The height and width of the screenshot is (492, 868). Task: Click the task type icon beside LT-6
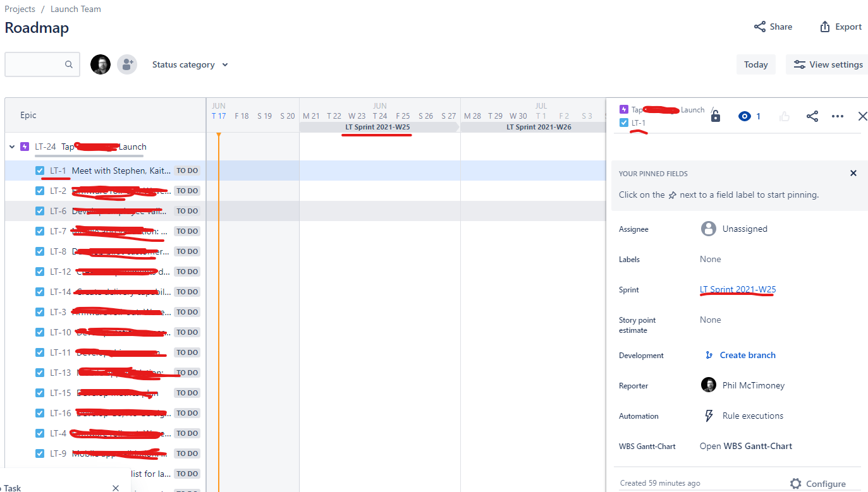tap(40, 211)
